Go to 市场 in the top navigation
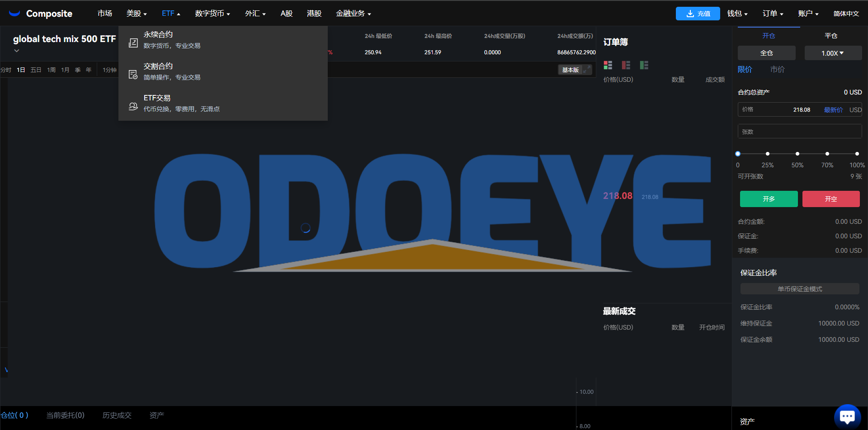868x430 pixels. click(x=105, y=14)
